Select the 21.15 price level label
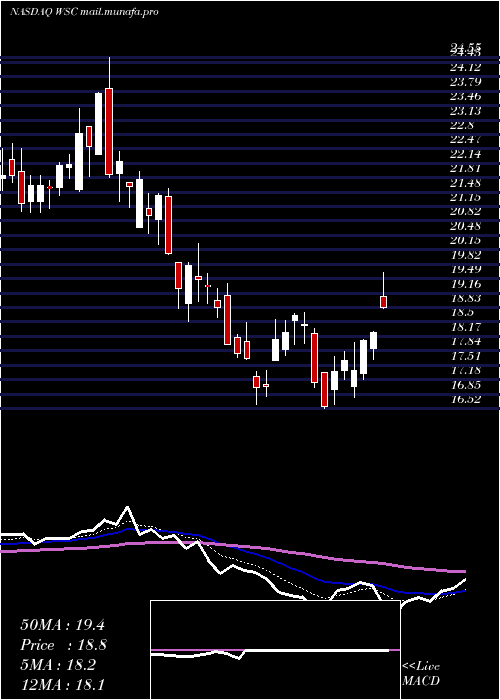This screenshot has height=700, width=500. (466, 196)
